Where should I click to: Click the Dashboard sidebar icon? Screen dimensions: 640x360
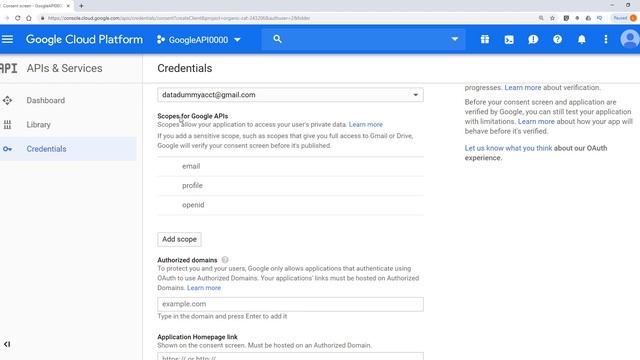tap(7, 100)
